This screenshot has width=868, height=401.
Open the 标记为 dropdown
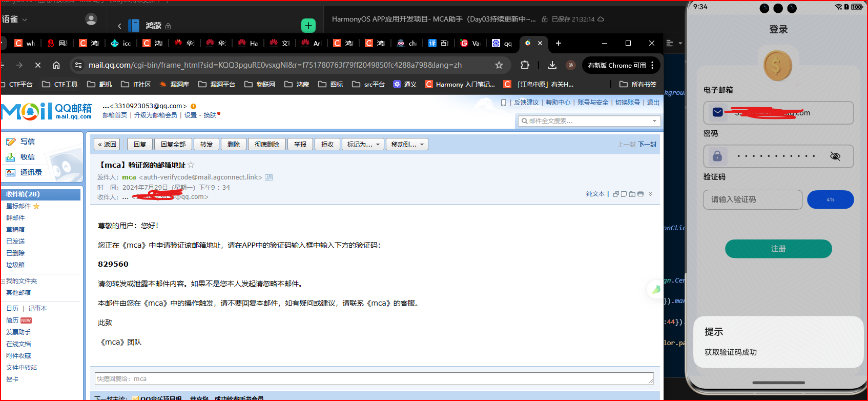(x=363, y=145)
